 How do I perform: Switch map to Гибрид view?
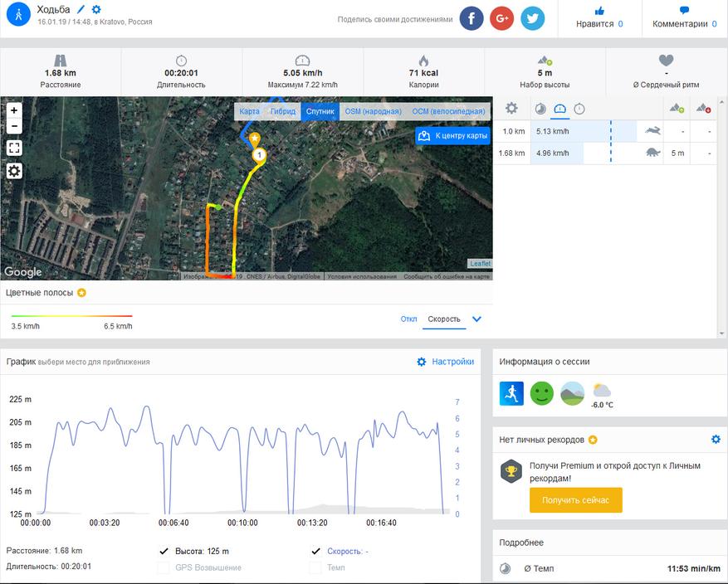point(283,111)
